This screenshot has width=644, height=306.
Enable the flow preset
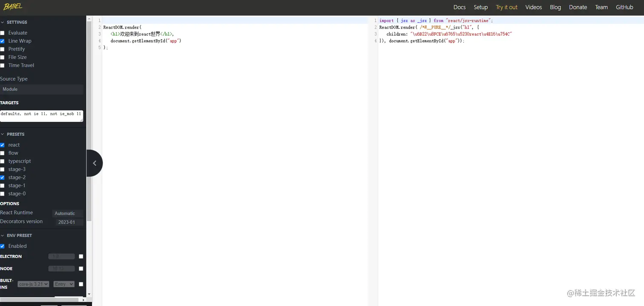(3, 153)
